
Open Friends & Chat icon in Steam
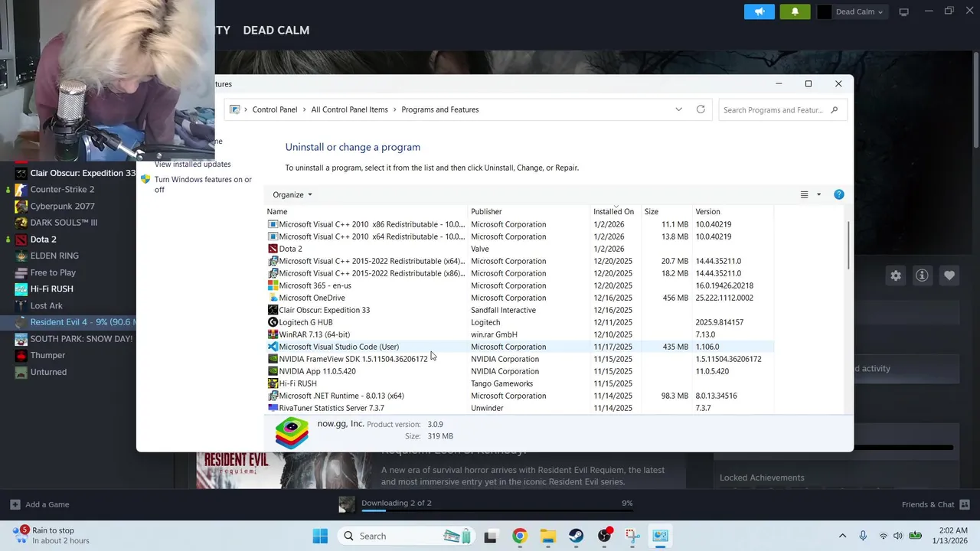pyautogui.click(x=965, y=504)
